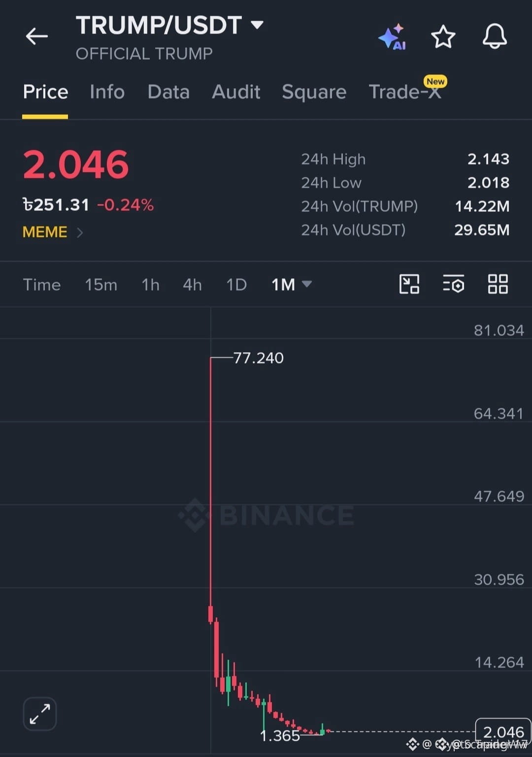
Task: Tap the 2.046 current price tag on chart
Action: [503, 732]
